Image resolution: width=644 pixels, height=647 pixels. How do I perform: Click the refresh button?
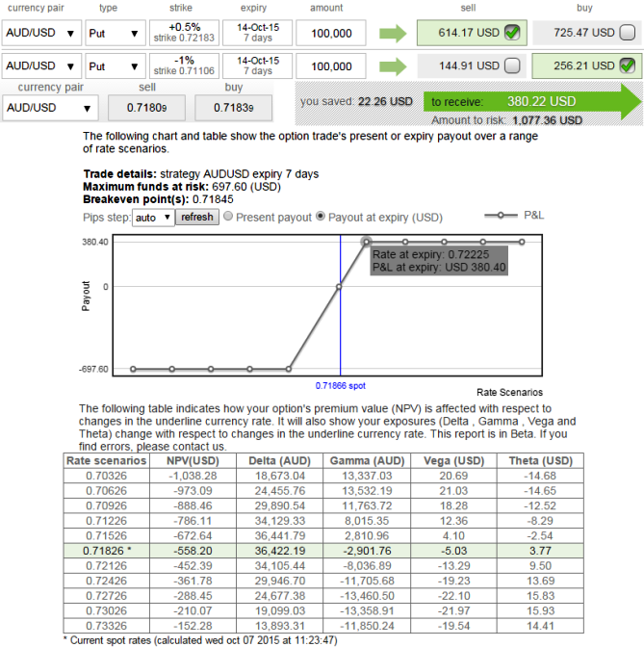(x=197, y=217)
